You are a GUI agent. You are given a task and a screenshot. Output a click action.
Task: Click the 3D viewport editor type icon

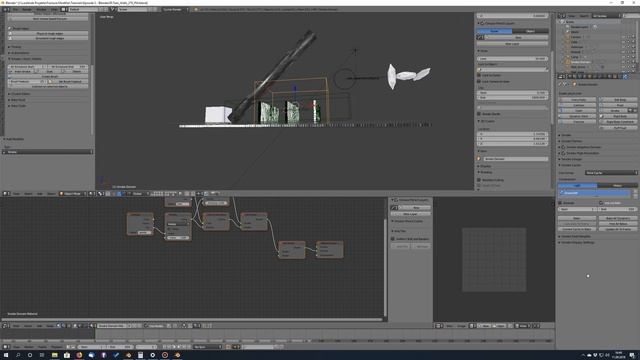coord(5,193)
